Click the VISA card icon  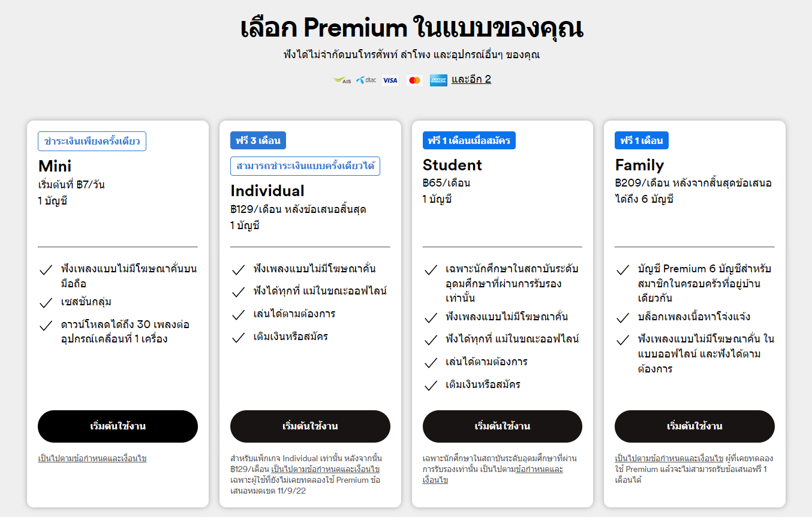(390, 80)
